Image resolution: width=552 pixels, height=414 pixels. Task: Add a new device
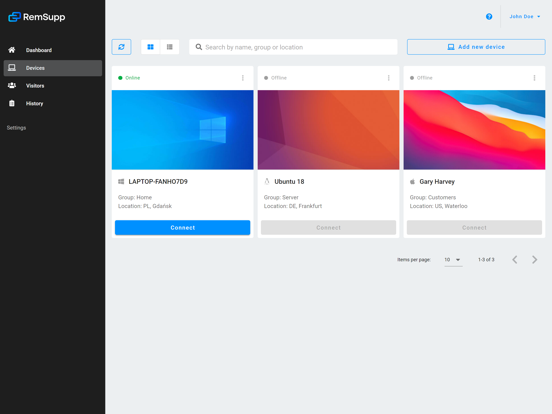tap(476, 47)
